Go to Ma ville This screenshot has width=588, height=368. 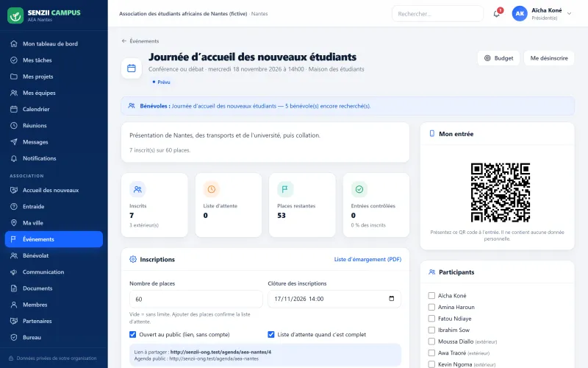[54, 223]
